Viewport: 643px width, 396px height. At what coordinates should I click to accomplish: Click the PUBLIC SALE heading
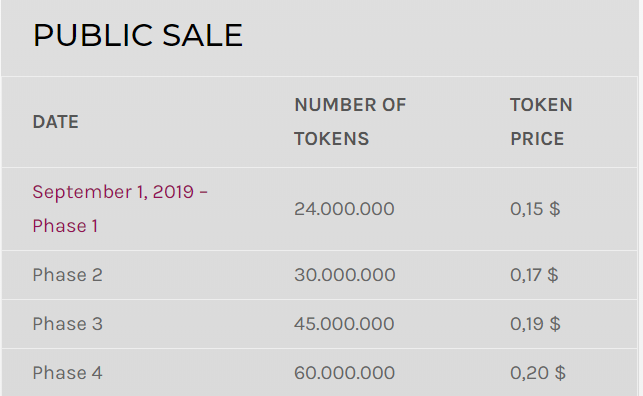[138, 35]
